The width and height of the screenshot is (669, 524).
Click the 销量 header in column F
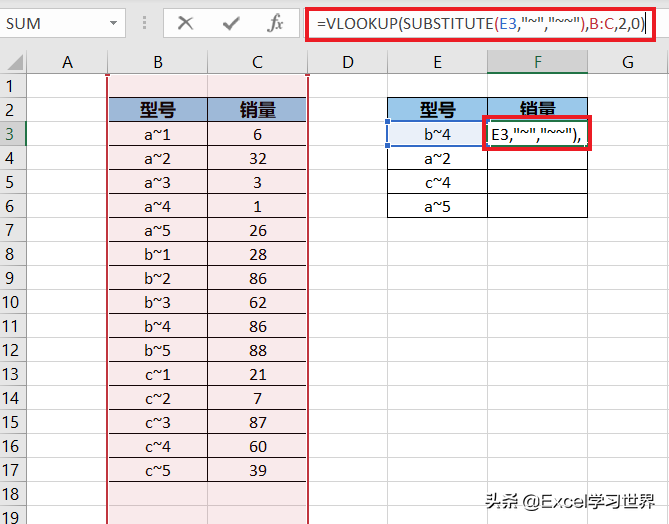point(538,108)
